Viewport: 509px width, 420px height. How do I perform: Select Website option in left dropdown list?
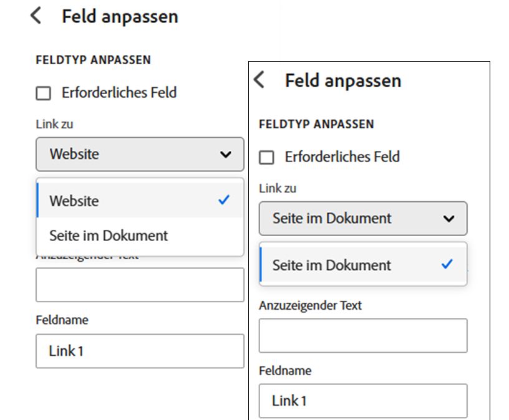click(140, 201)
